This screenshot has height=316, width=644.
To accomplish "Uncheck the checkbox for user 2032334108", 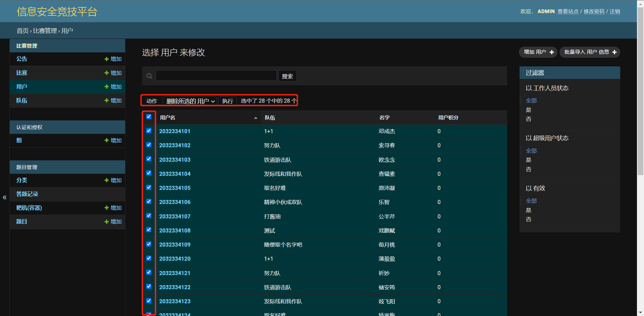I will (x=149, y=230).
